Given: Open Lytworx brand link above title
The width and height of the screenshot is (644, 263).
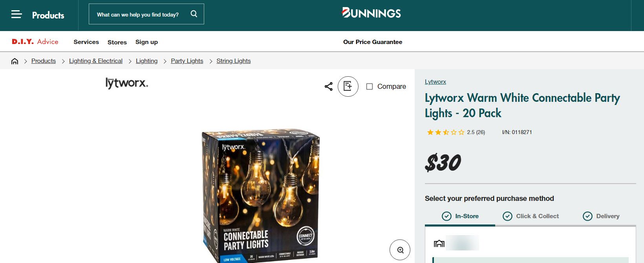Looking at the screenshot, I should (x=435, y=82).
